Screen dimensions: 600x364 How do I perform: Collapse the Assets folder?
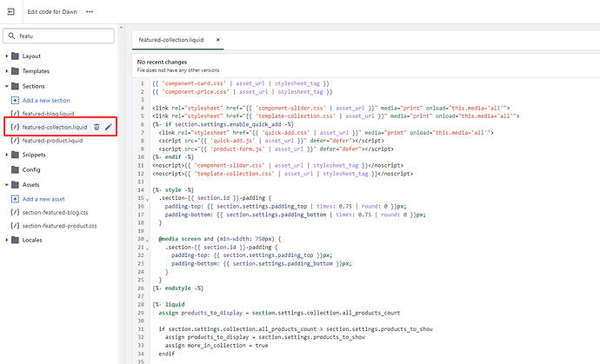click(7, 184)
